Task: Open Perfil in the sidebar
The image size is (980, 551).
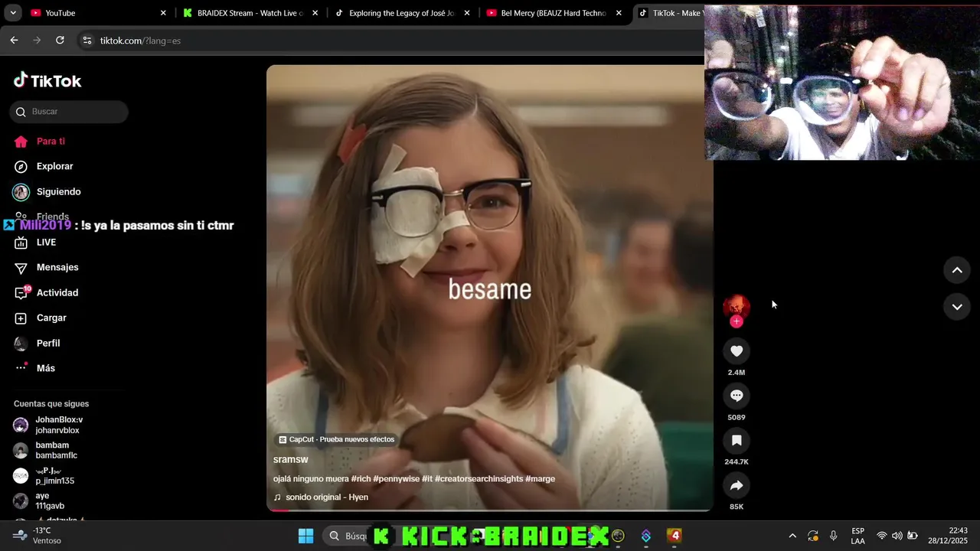Action: [48, 343]
